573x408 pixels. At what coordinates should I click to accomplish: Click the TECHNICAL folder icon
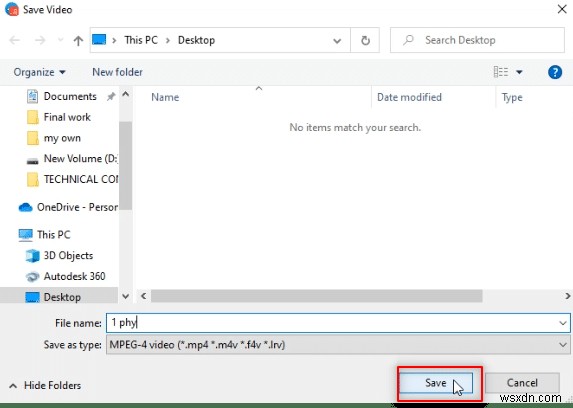point(33,180)
